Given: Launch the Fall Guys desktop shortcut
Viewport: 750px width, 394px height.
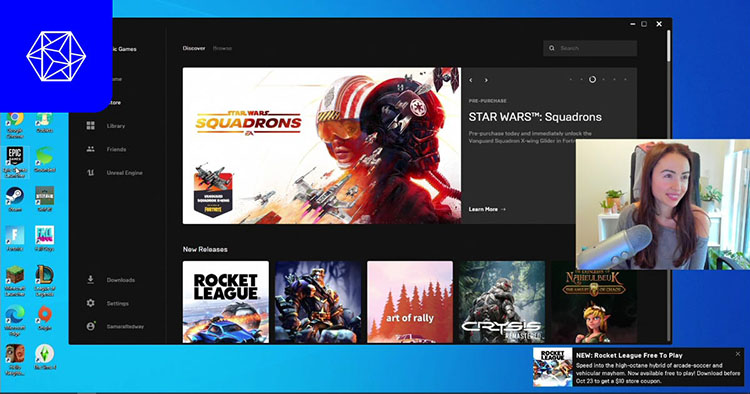Looking at the screenshot, I should click(x=44, y=239).
